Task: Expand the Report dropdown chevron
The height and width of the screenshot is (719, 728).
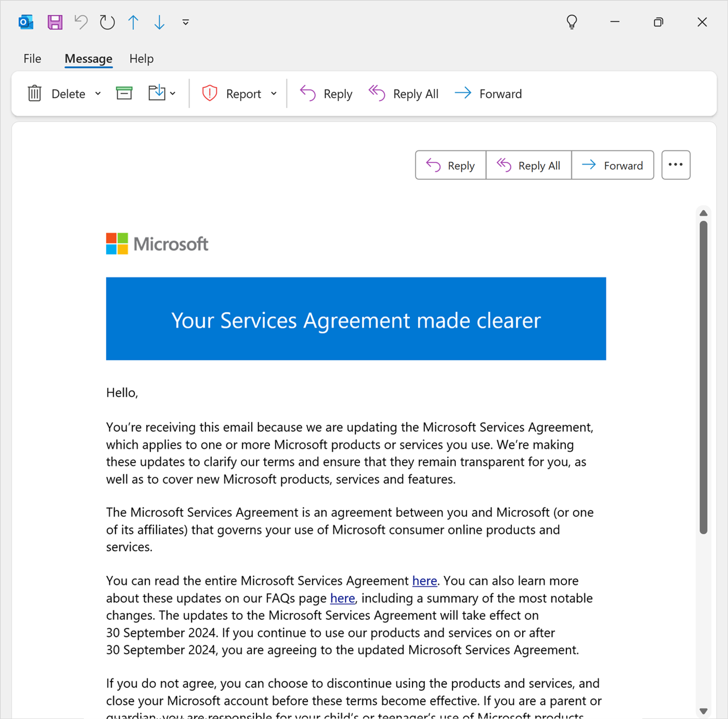Action: pos(274,93)
